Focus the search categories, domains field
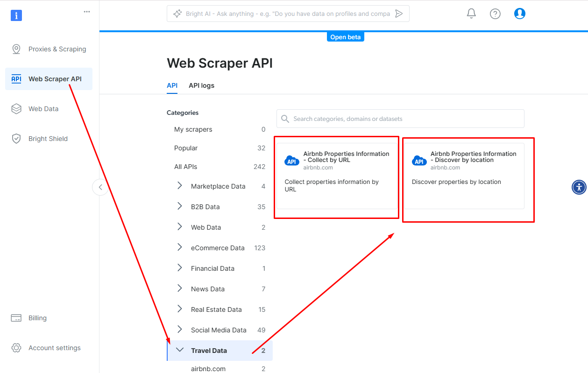This screenshot has width=588, height=373. coord(400,119)
